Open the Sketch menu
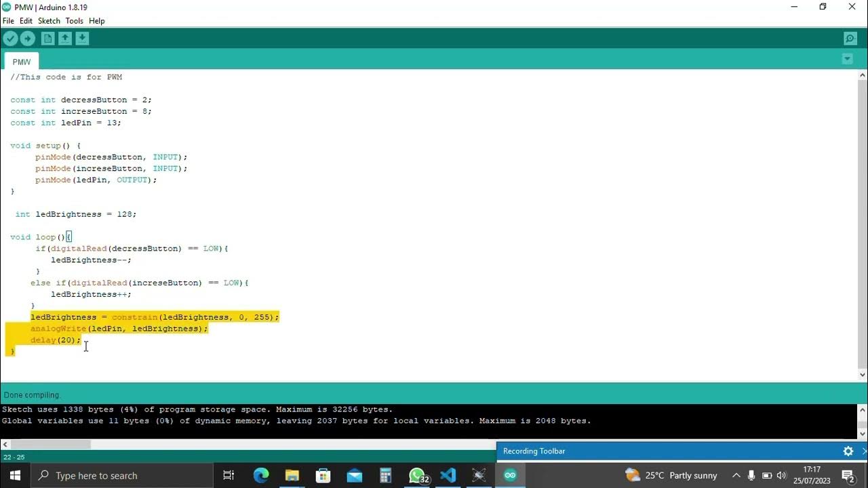This screenshot has height=488, width=868. click(49, 21)
